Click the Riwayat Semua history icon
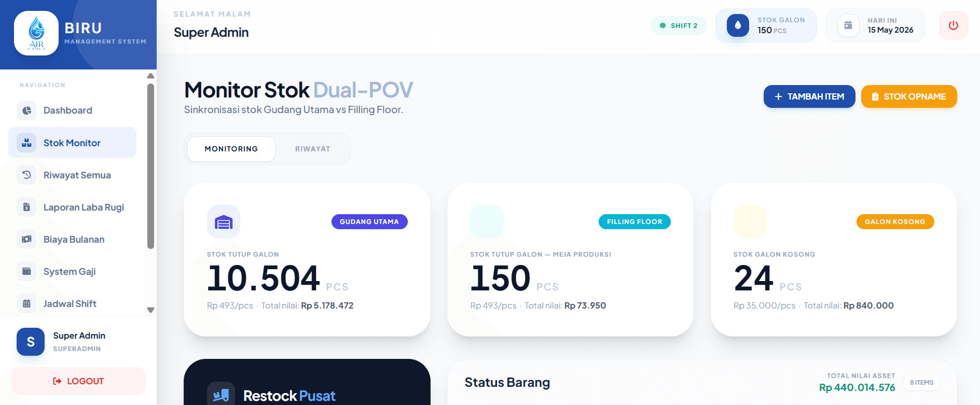This screenshot has height=405, width=980. 26,175
